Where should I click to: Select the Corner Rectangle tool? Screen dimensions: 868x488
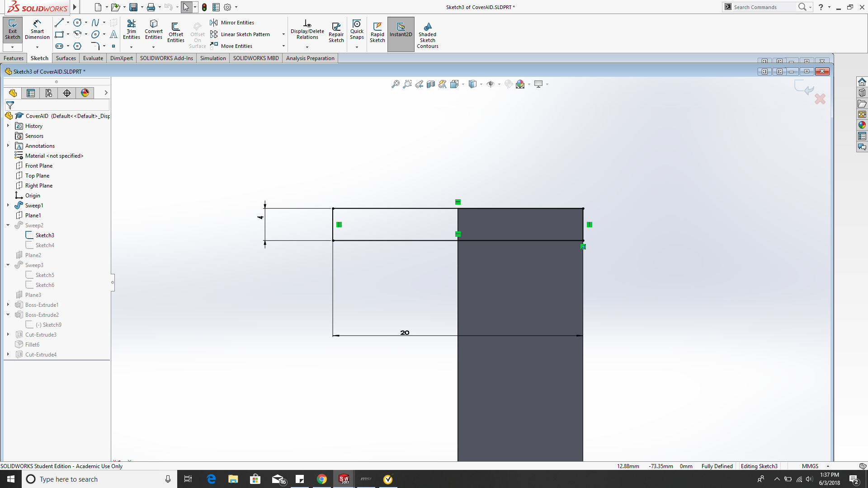point(59,34)
